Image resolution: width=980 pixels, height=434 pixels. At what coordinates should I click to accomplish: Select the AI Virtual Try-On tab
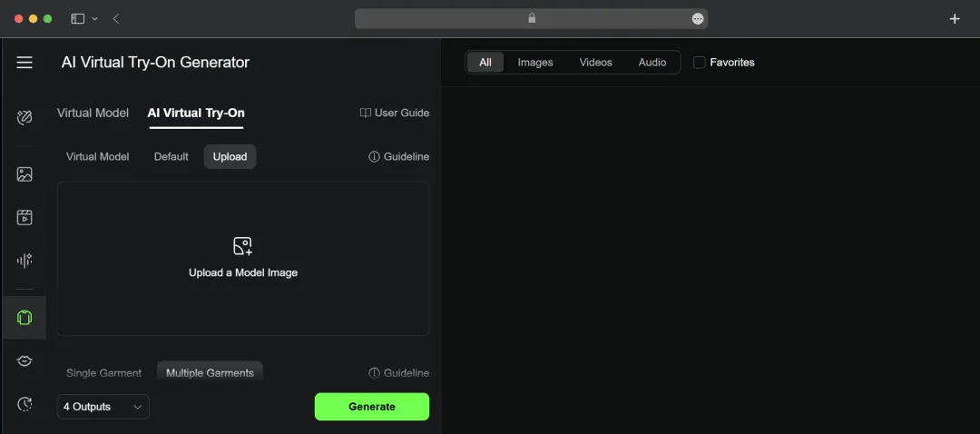click(x=196, y=113)
